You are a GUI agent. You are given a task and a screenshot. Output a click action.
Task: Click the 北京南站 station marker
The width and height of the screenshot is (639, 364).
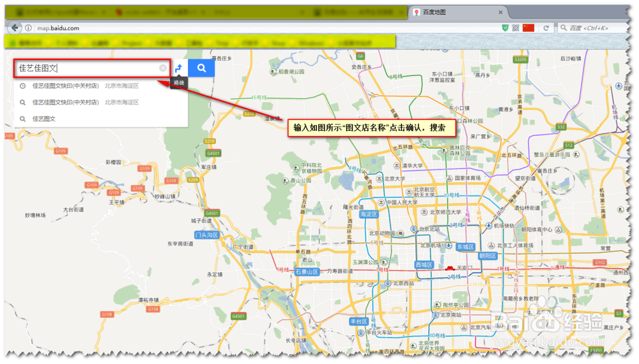pyautogui.click(x=436, y=315)
